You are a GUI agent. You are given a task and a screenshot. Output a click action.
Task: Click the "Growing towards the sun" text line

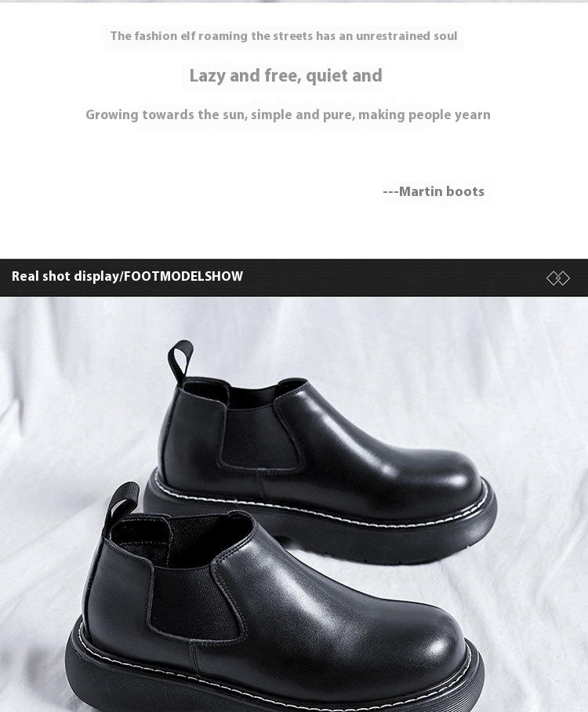288,115
